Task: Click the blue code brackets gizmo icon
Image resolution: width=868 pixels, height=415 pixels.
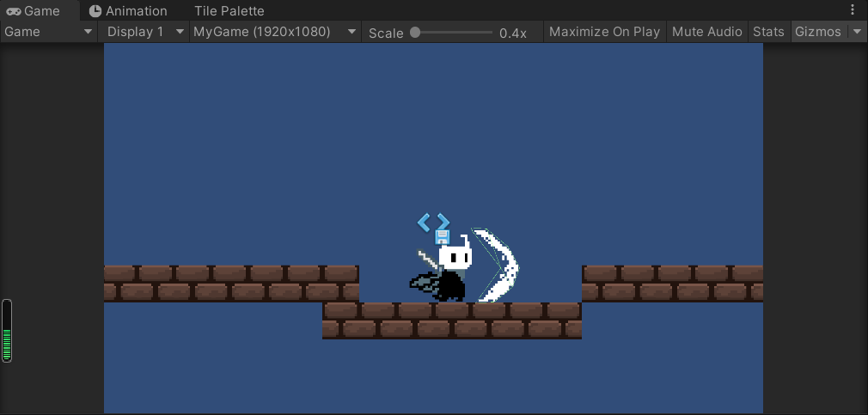Action: click(433, 223)
